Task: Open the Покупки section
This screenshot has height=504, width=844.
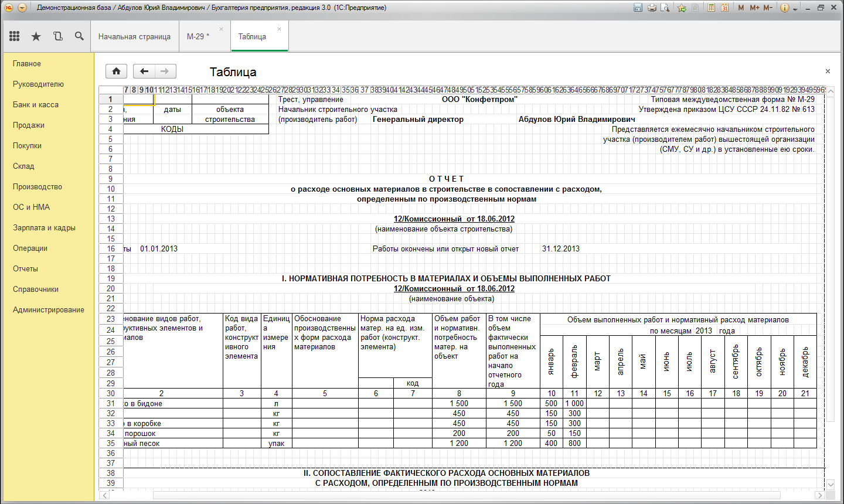Action: (x=27, y=145)
